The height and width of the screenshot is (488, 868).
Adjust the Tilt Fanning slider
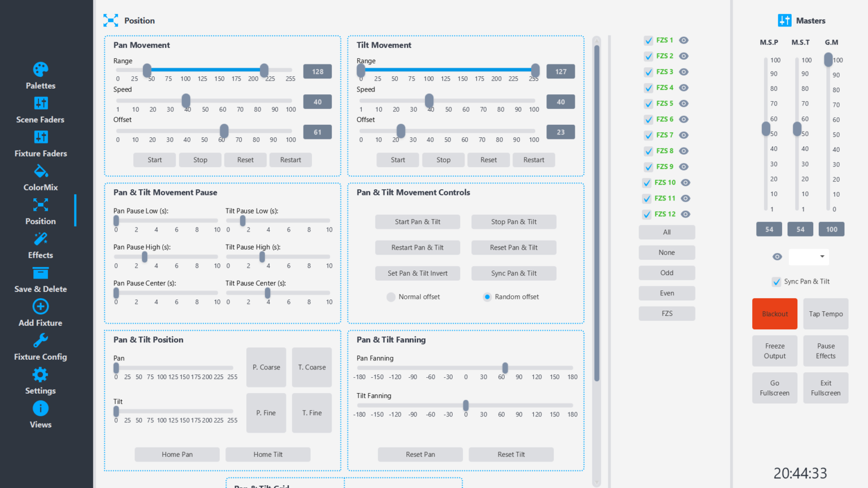point(465,404)
